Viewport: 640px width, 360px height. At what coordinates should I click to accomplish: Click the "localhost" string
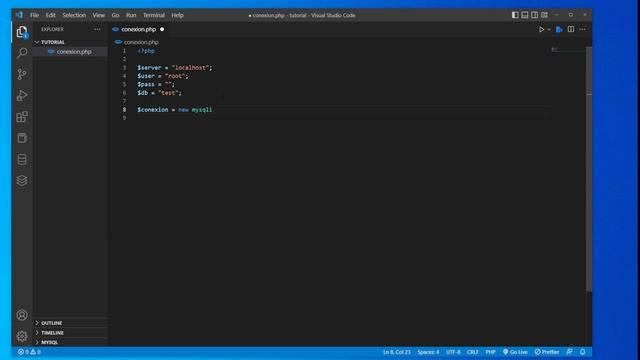click(190, 68)
